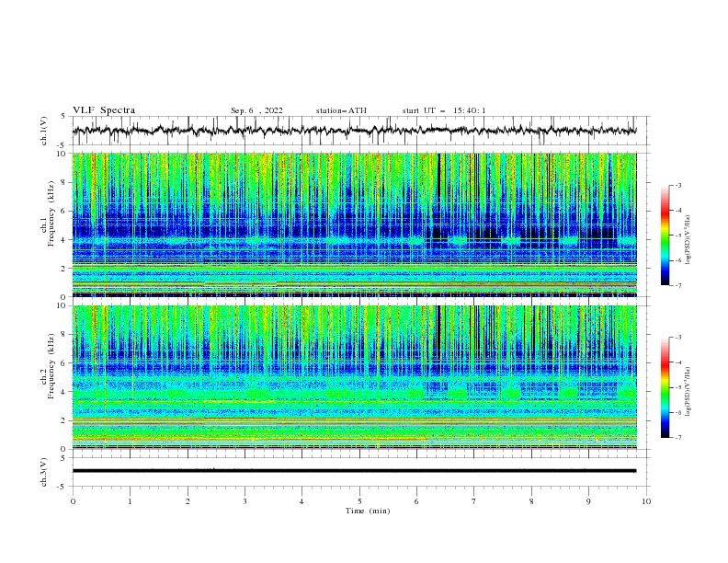Click the '8' tick on ch.2 frequency axis

[64, 335]
